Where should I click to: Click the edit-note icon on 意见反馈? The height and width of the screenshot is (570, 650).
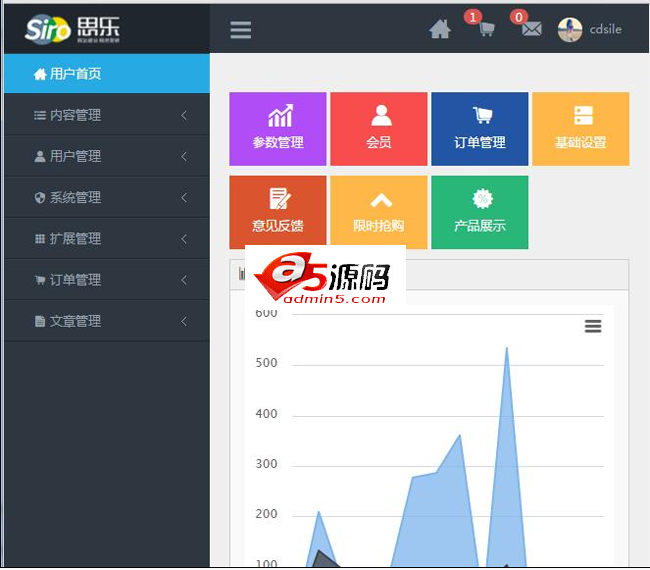[280, 199]
